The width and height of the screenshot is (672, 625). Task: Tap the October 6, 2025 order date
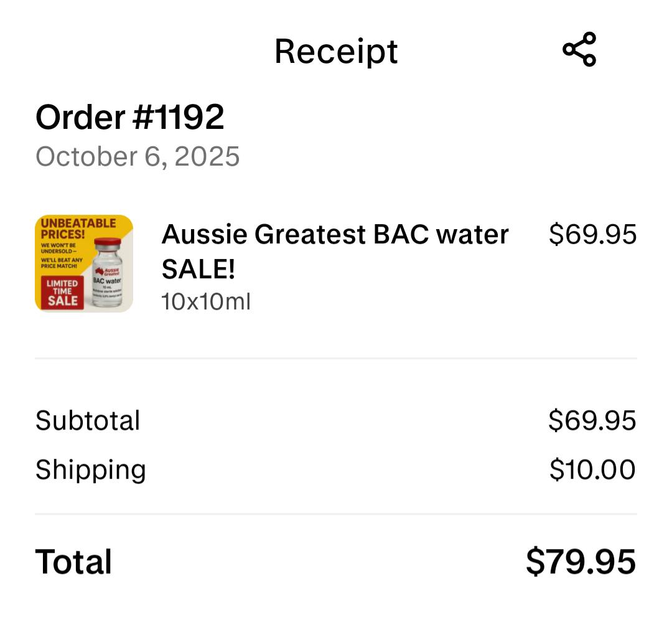138,156
